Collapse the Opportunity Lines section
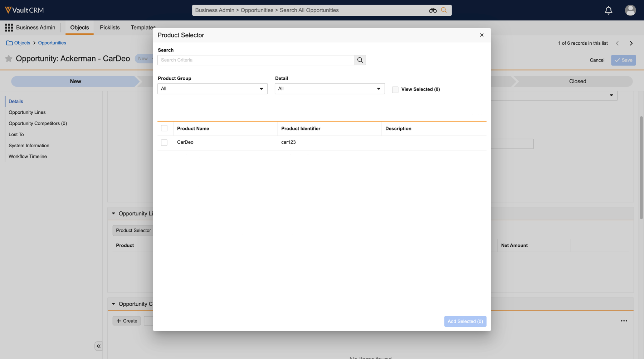This screenshot has height=359, width=644. (x=113, y=213)
